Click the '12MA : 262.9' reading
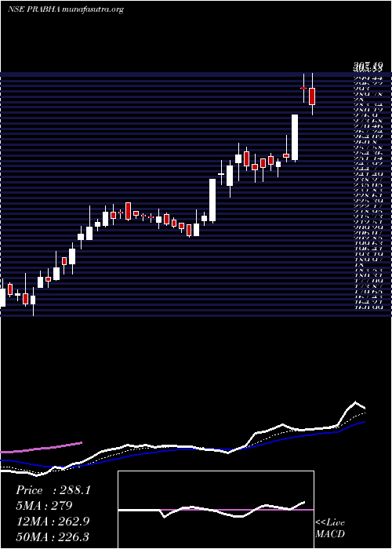 click(x=53, y=522)
